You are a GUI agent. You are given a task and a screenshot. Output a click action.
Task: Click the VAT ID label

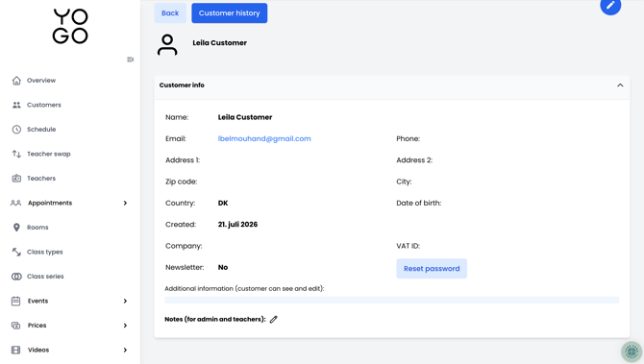coord(408,246)
